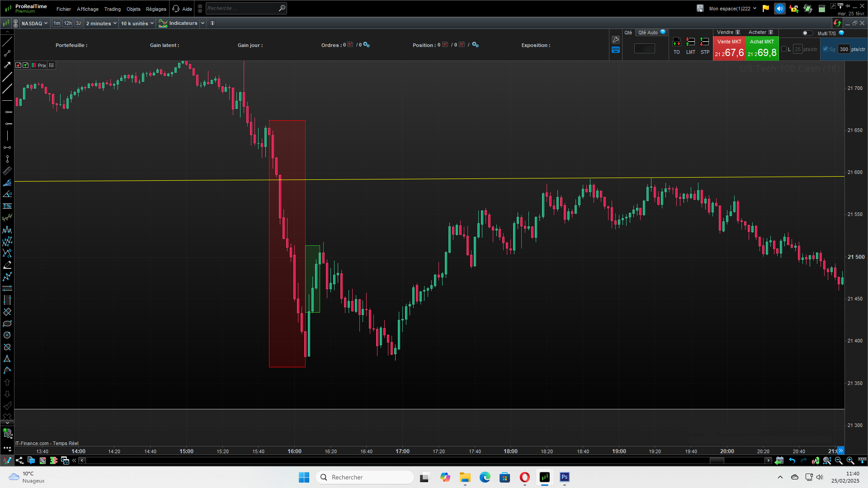Uncheck the Sg stop checkbox
The height and width of the screenshot is (488, 868).
(826, 49)
